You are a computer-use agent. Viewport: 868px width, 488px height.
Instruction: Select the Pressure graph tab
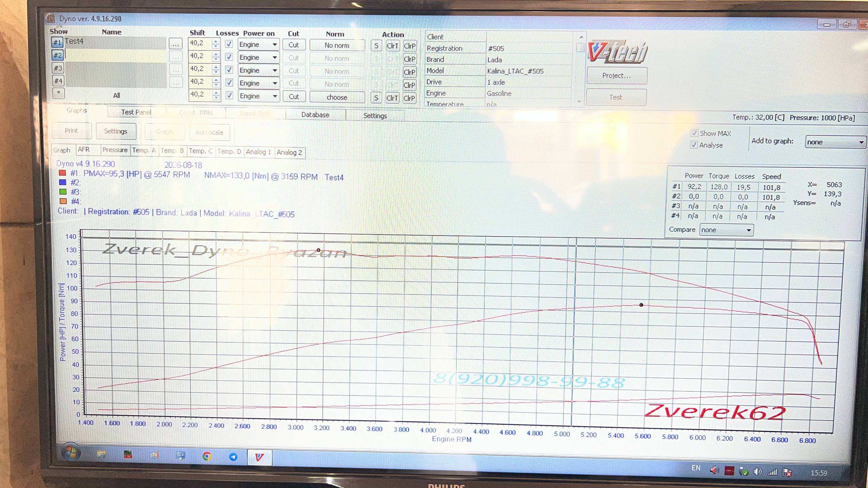coord(115,150)
